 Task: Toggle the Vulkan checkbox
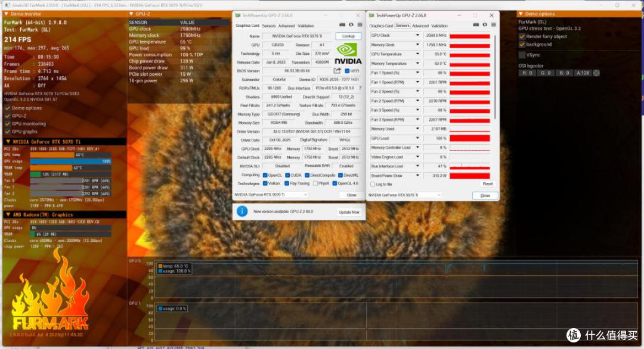click(265, 183)
